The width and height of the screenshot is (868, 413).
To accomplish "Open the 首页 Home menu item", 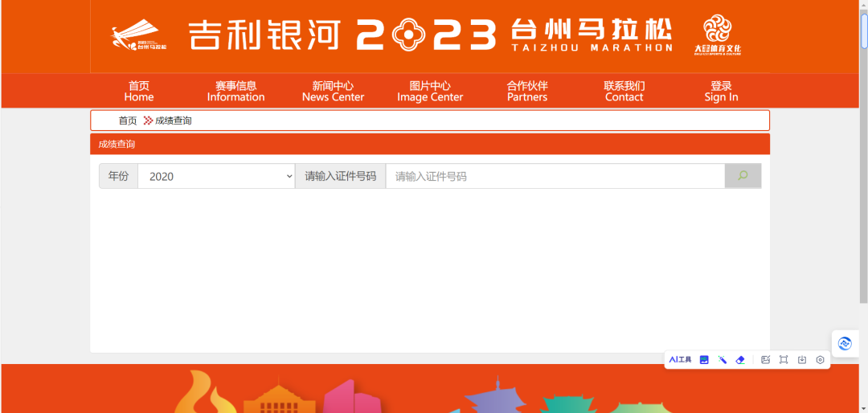I will (139, 91).
